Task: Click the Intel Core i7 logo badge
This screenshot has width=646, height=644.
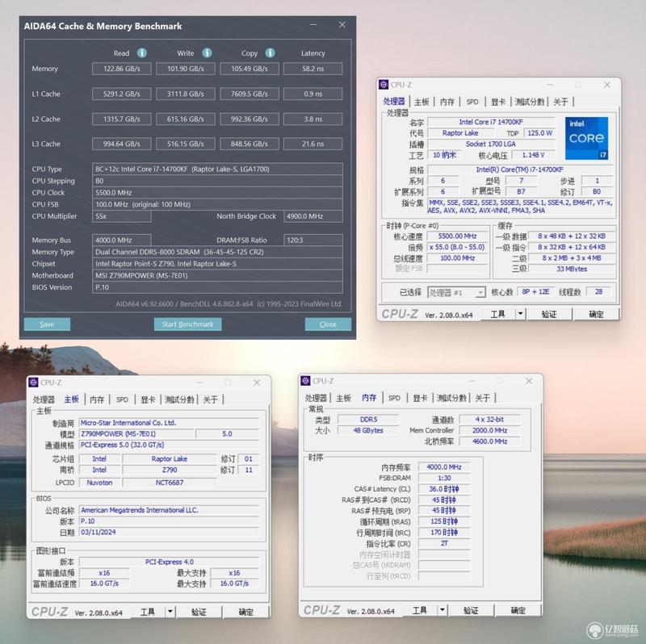Action: (586, 138)
